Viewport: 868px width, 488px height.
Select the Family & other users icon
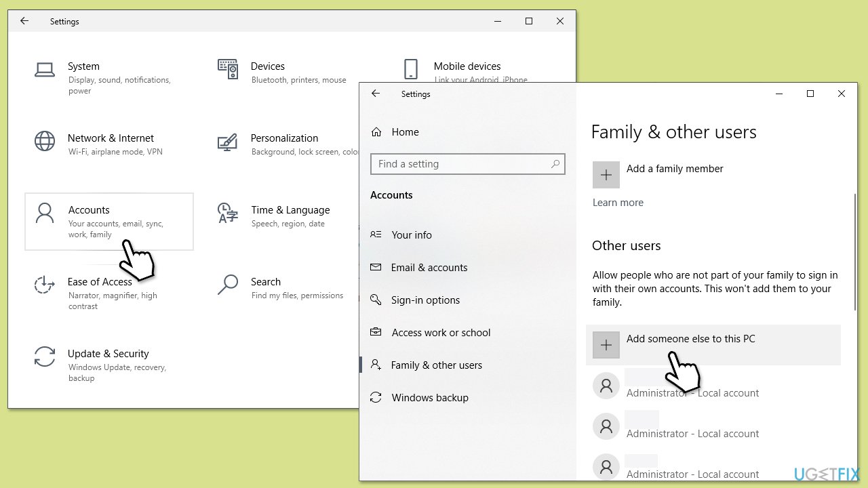pos(376,365)
